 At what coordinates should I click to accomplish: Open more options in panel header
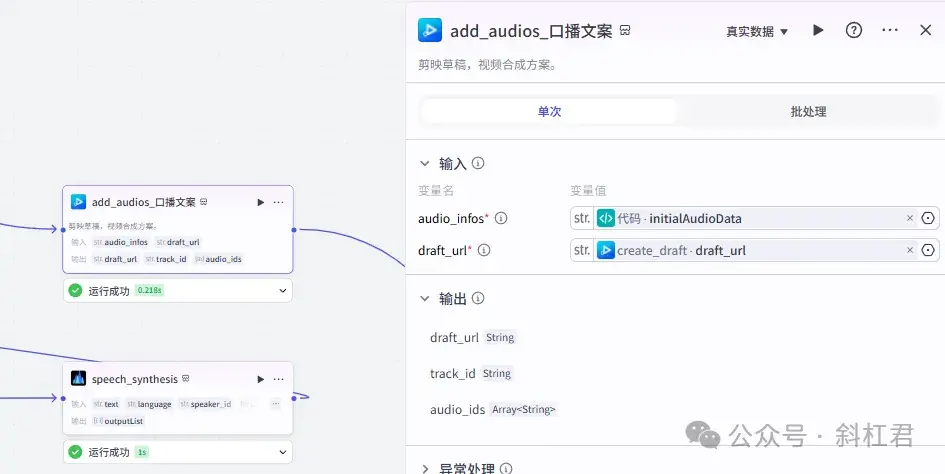point(890,30)
